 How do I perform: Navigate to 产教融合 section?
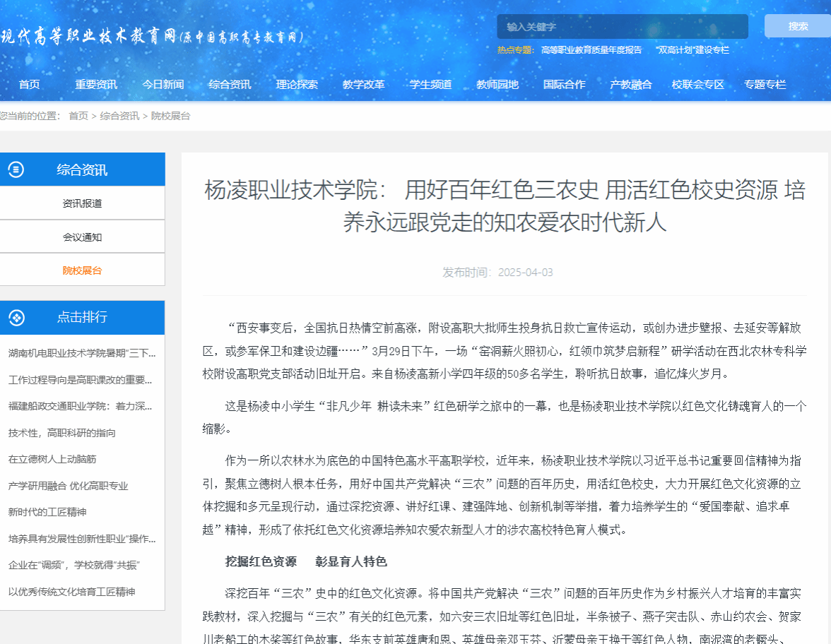pos(630,85)
